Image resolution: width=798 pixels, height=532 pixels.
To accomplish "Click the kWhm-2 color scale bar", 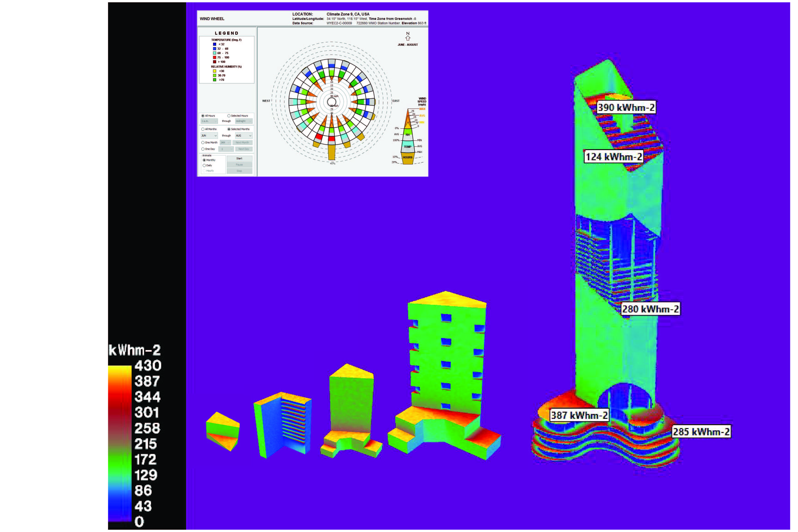I will (119, 443).
